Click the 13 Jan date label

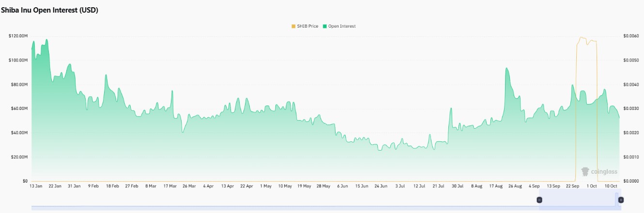[x=35, y=186]
